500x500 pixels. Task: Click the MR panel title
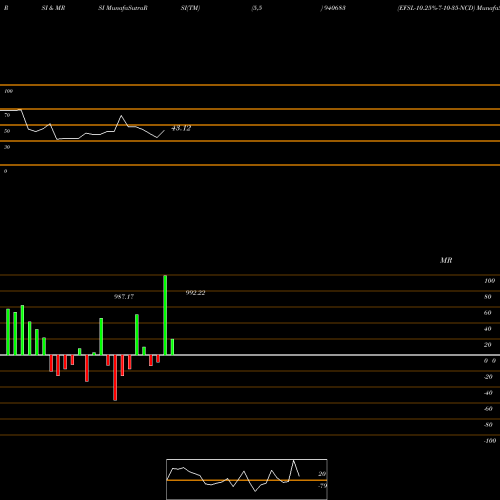pos(446,260)
